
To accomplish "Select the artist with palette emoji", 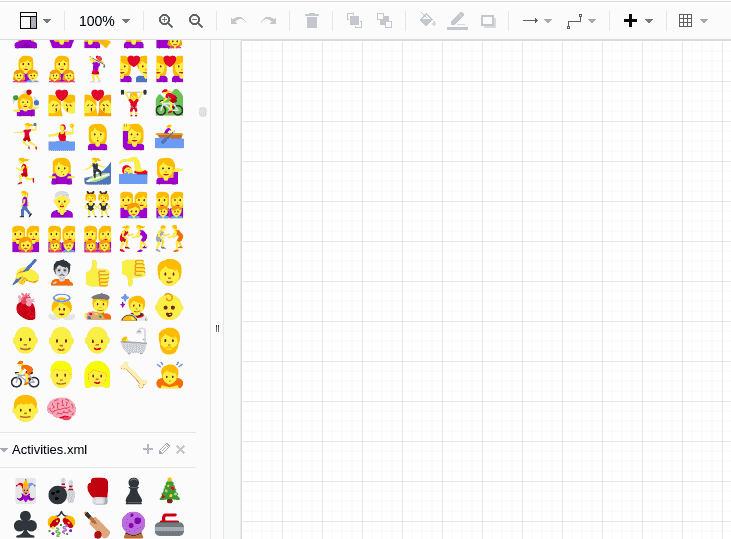I will (98, 307).
